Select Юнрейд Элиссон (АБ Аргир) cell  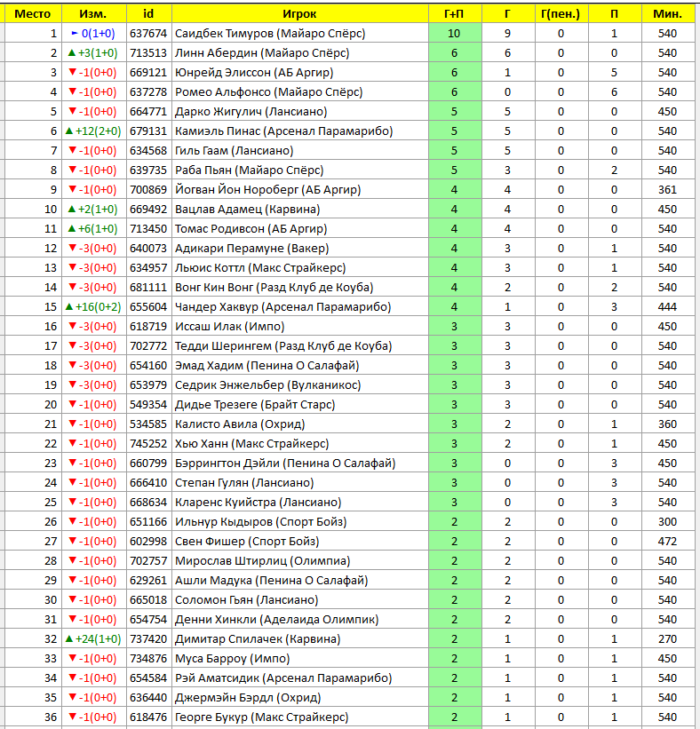[x=300, y=73]
